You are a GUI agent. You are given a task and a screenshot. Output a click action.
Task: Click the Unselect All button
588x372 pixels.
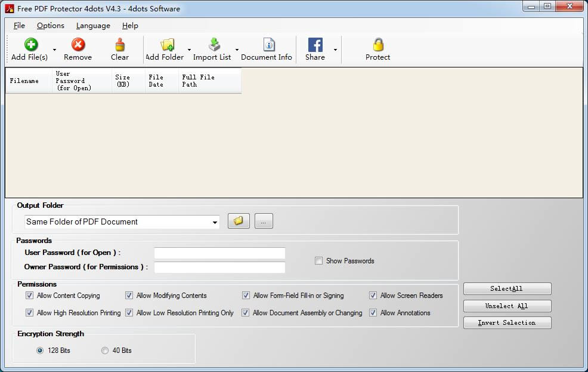click(x=507, y=306)
